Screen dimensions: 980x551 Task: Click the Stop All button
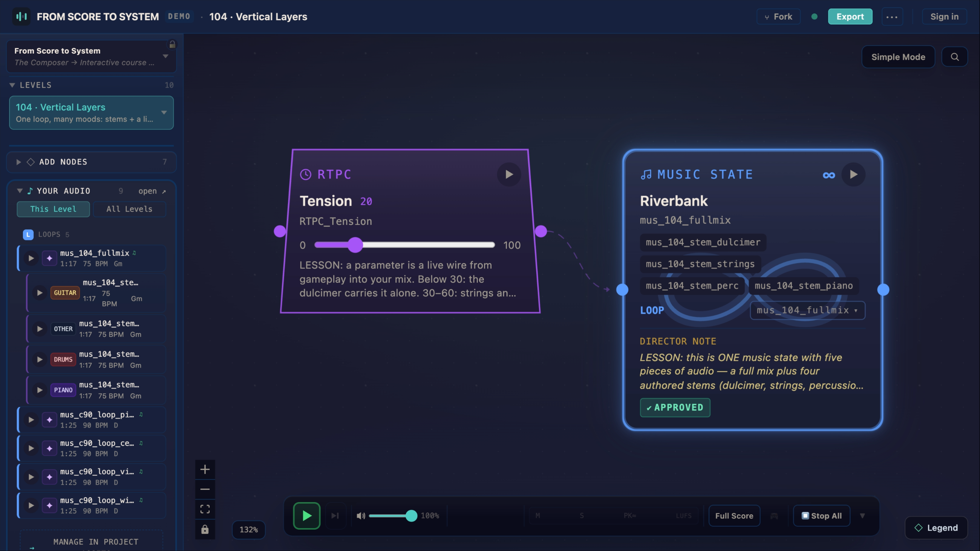point(822,516)
